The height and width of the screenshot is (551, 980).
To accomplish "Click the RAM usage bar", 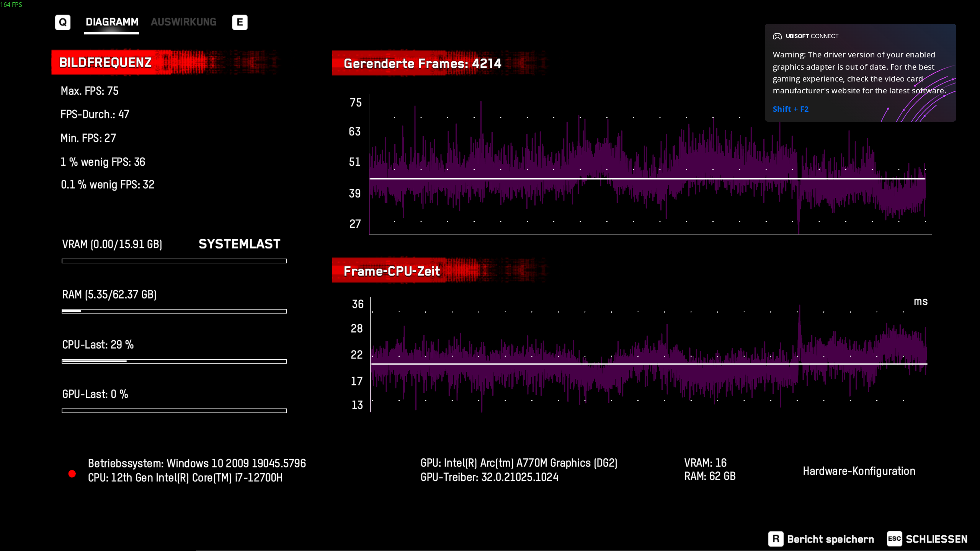I will [174, 311].
